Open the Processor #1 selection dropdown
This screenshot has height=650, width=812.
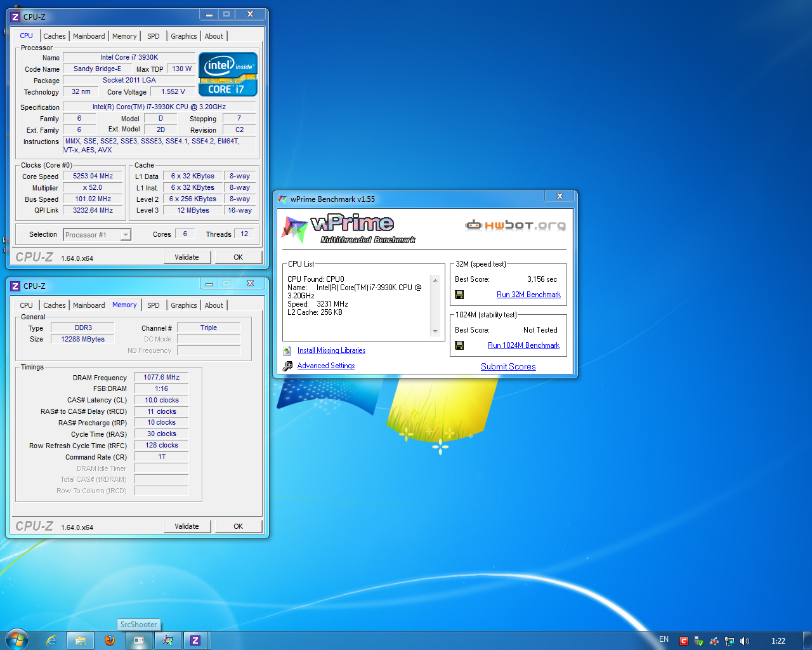[x=97, y=235]
